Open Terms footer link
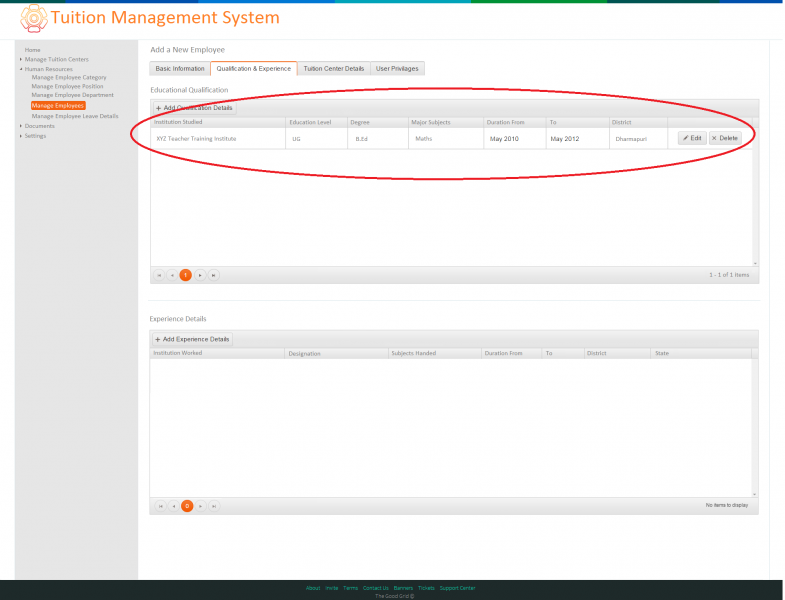Image resolution: width=785 pixels, height=600 pixels. [x=350, y=588]
